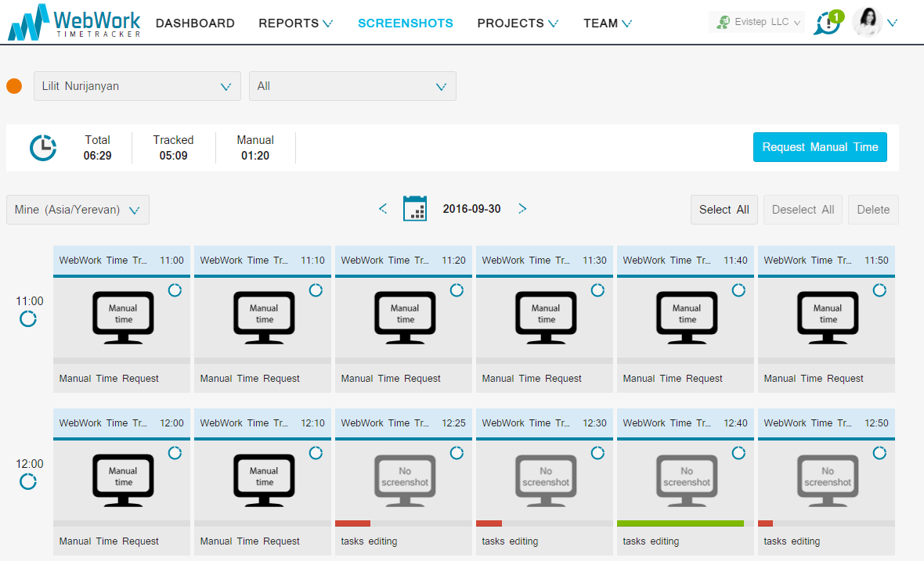Go to previous day with left arrow
924x561 pixels.
383,209
